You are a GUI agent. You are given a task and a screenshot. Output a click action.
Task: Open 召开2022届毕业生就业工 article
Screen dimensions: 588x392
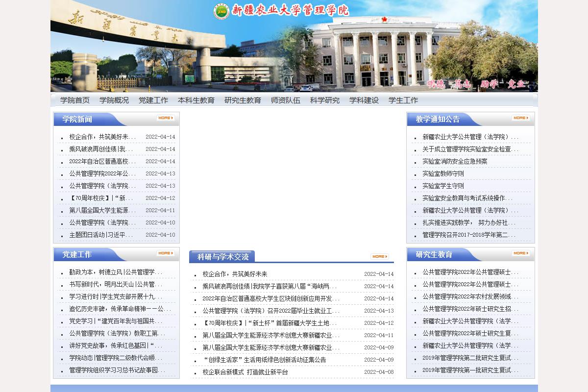[271, 311]
